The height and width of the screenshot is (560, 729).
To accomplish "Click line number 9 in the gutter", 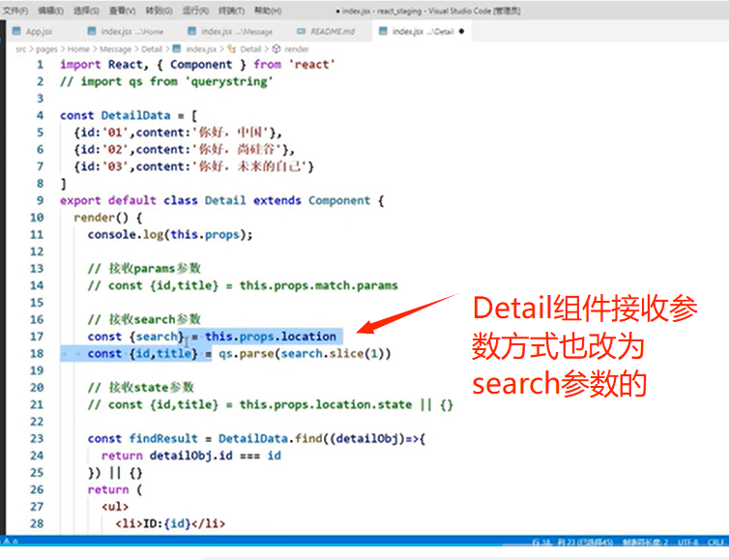I will click(40, 200).
